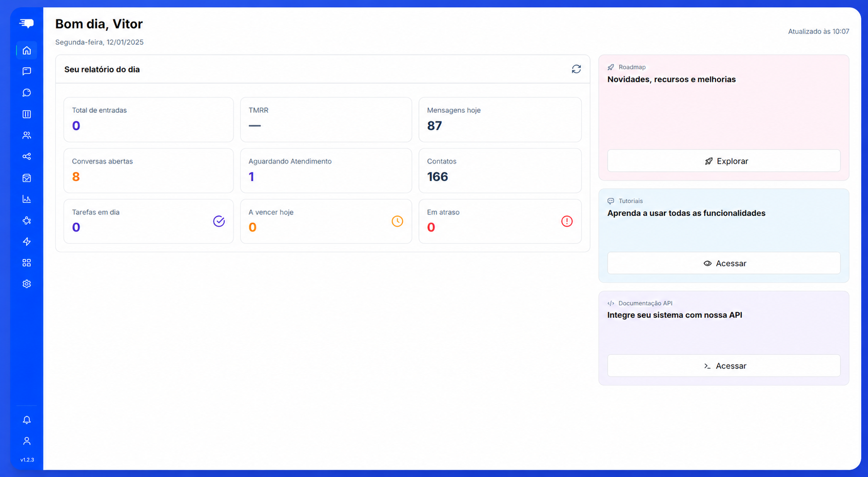Open the share/connections icon in sidebar
Viewport: 868px width, 477px height.
[x=27, y=156]
